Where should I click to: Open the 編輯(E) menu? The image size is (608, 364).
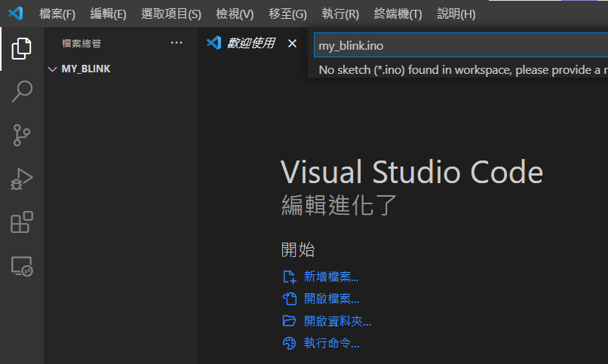(108, 14)
